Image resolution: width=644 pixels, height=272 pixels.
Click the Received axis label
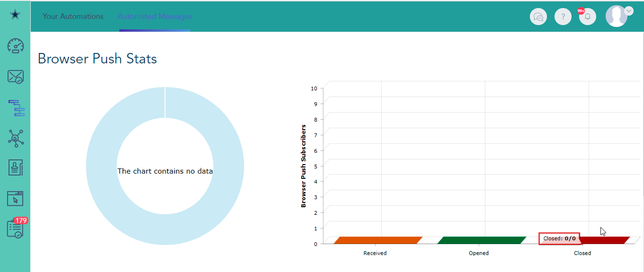(x=375, y=253)
